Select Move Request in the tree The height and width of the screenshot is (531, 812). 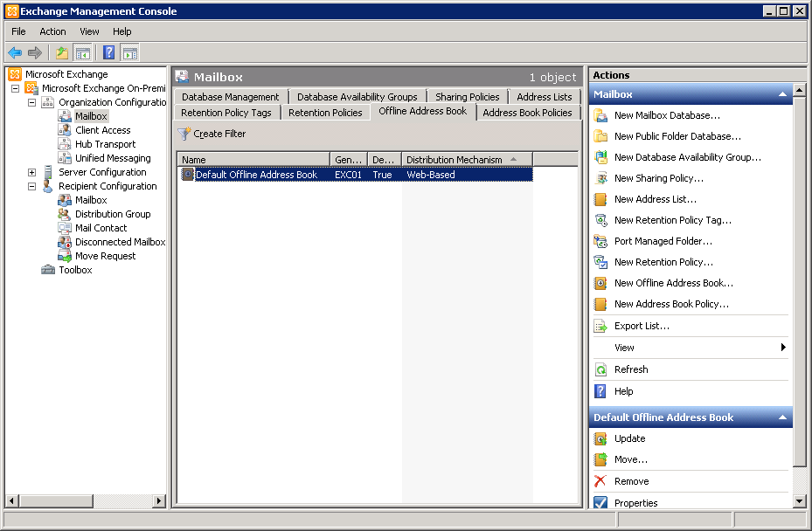[x=105, y=256]
